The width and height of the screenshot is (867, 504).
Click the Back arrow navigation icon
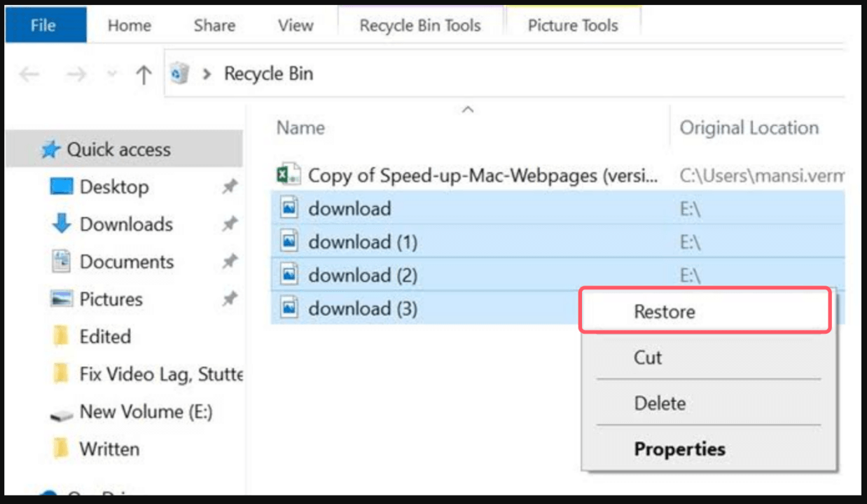29,74
